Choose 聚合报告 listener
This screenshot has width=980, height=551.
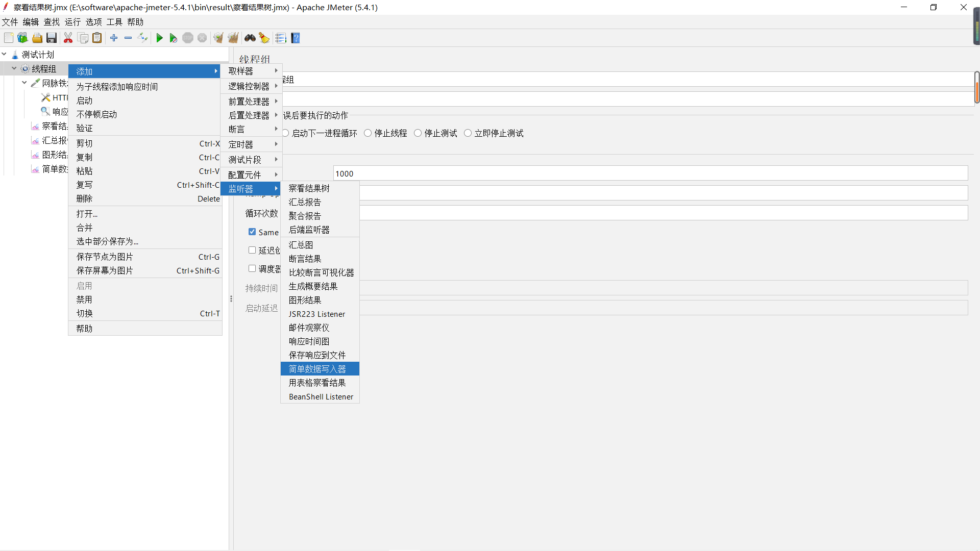pyautogui.click(x=320, y=216)
